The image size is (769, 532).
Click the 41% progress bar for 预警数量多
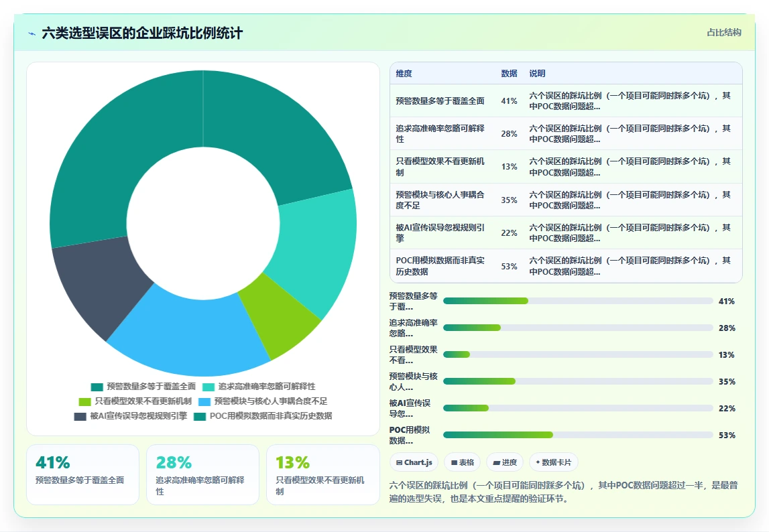tap(578, 301)
